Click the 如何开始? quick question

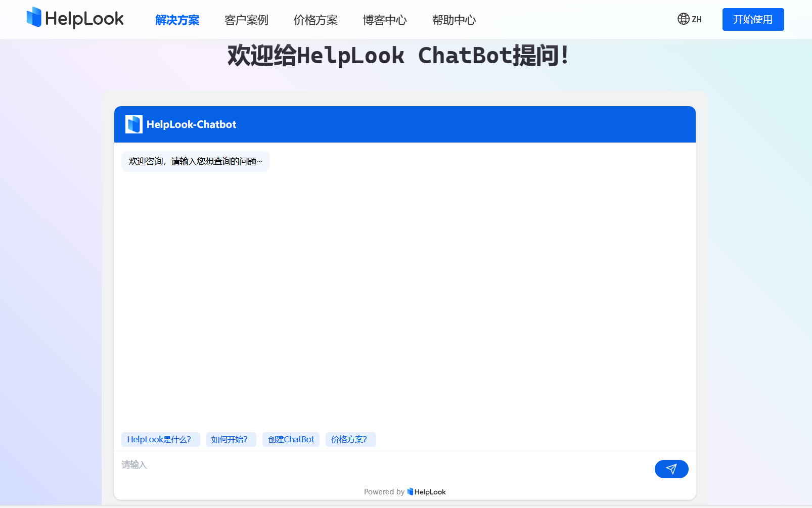point(231,439)
